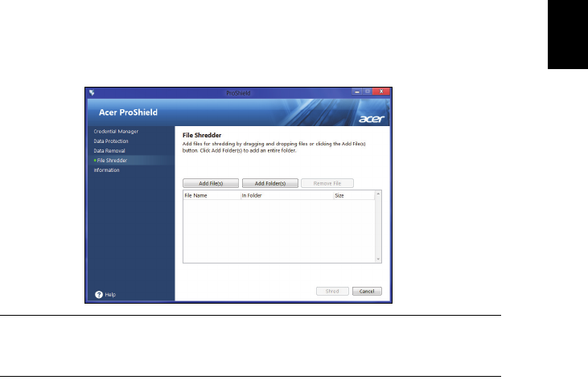Maximize the ProShield window
This screenshot has height=384, width=588.
pos(368,92)
